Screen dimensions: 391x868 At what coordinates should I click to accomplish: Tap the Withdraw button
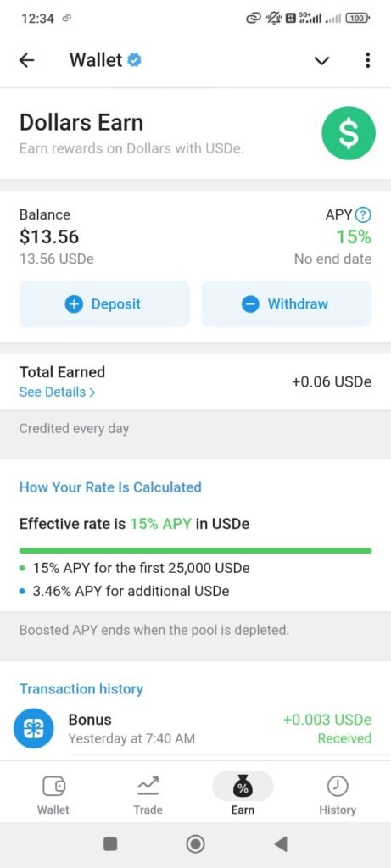tap(287, 304)
